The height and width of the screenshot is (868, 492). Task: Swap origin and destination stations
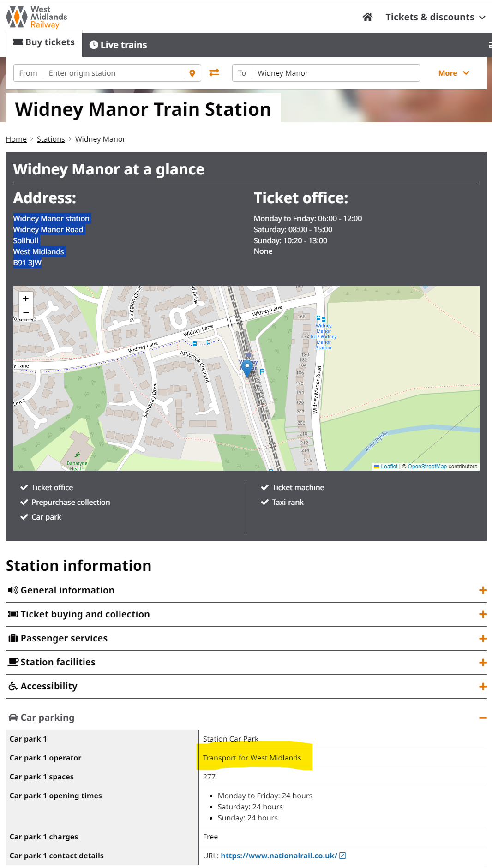coord(214,73)
